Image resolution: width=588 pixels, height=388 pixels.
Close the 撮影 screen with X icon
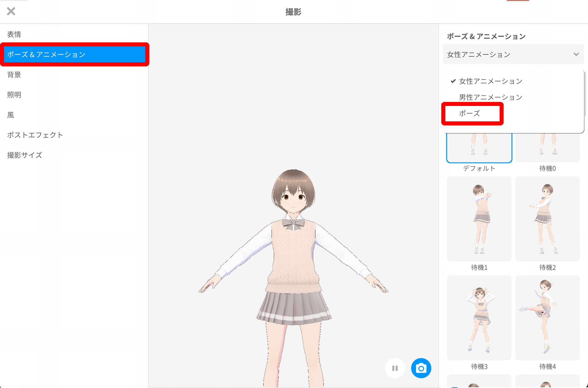(11, 11)
